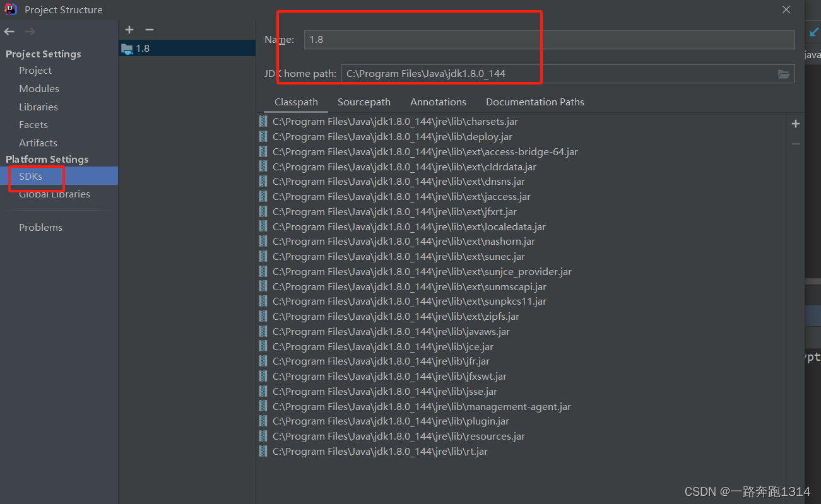This screenshot has width=821, height=504.
Task: Click the SDK Name input field
Action: [x=549, y=40]
